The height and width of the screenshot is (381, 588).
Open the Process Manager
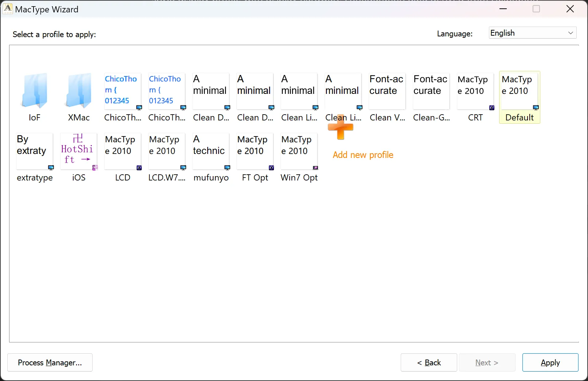coord(50,362)
